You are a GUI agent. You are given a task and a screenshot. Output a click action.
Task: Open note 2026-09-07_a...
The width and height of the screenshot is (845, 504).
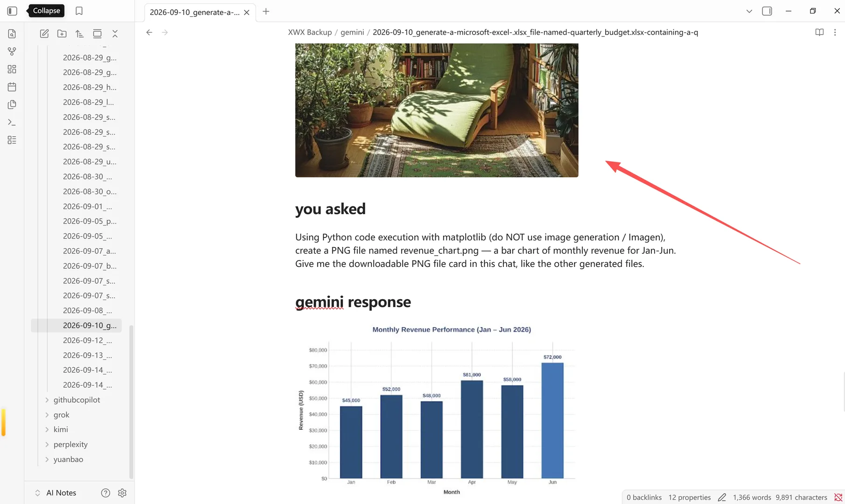(x=89, y=251)
